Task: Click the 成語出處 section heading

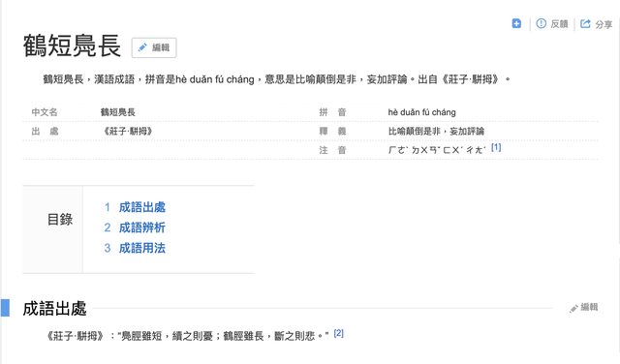Action: [54, 308]
